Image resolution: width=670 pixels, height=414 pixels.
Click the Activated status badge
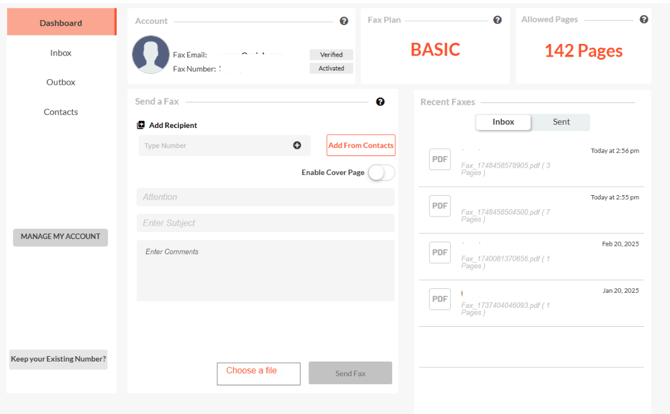click(x=331, y=68)
